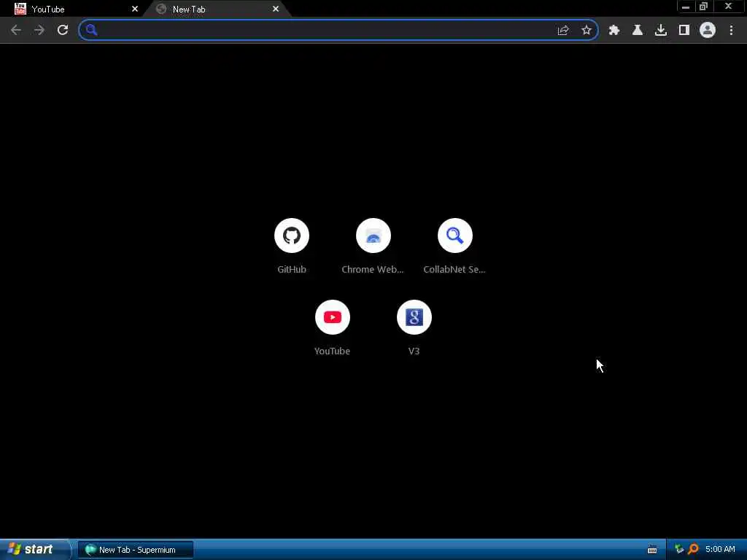Click the "Chrome Web..." label
The image size is (747, 560).
pyautogui.click(x=373, y=270)
